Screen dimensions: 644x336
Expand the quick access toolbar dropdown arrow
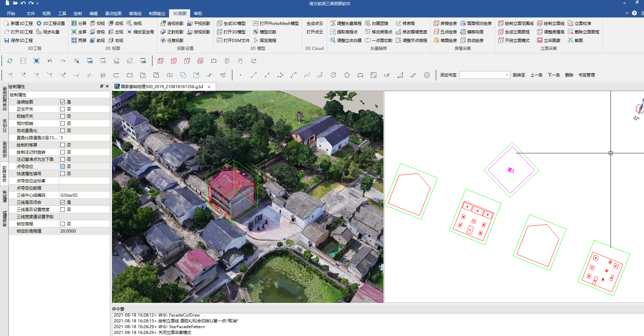click(37, 3)
